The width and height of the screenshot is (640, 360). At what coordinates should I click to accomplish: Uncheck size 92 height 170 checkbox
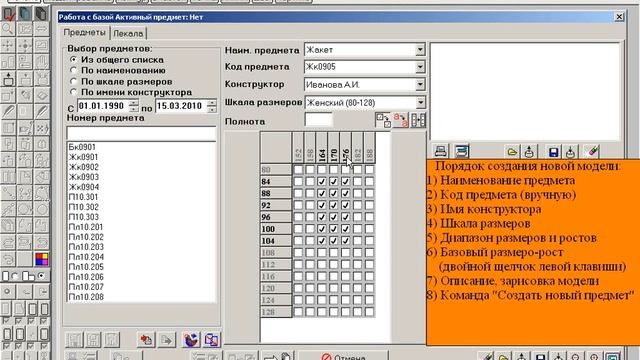(333, 205)
